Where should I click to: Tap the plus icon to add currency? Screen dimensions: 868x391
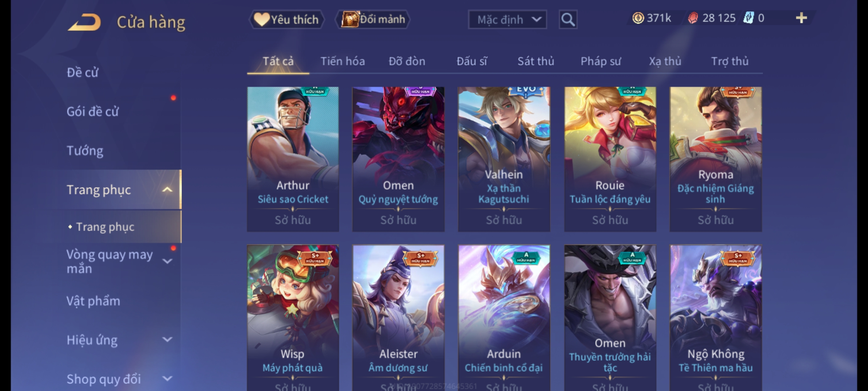801,18
